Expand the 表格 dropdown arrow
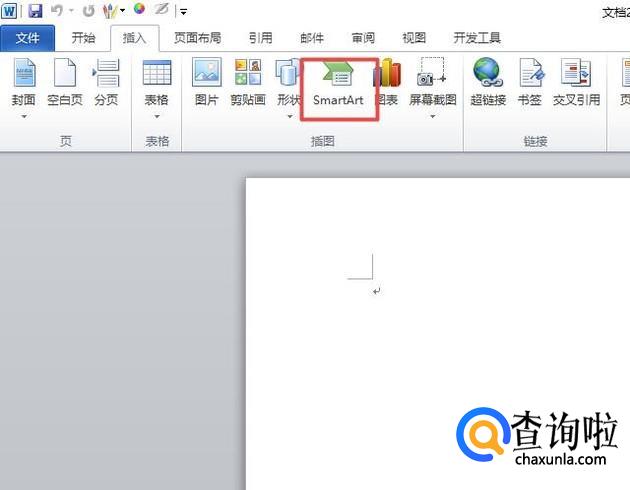The image size is (630, 490). point(157,116)
